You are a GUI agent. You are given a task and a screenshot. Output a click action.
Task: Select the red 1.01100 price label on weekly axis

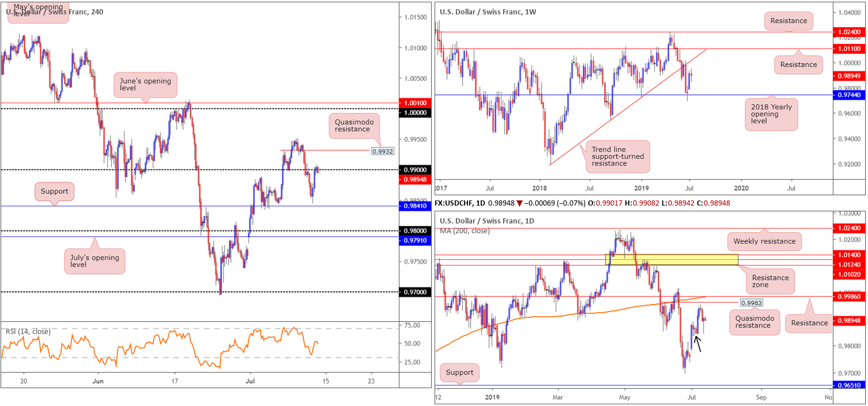pos(850,50)
